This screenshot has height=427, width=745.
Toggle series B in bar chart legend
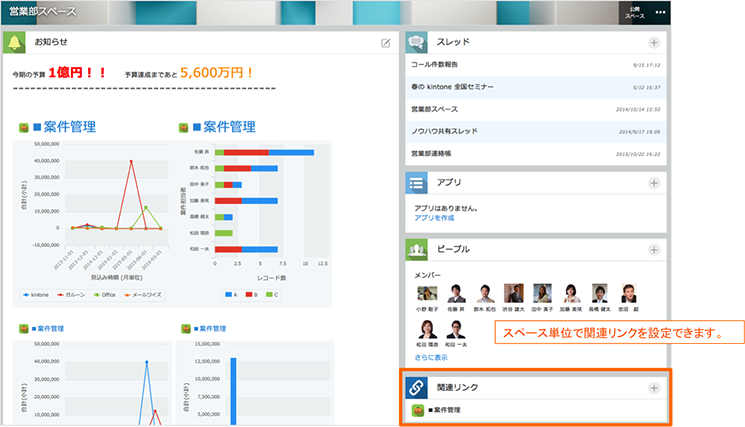[252, 295]
